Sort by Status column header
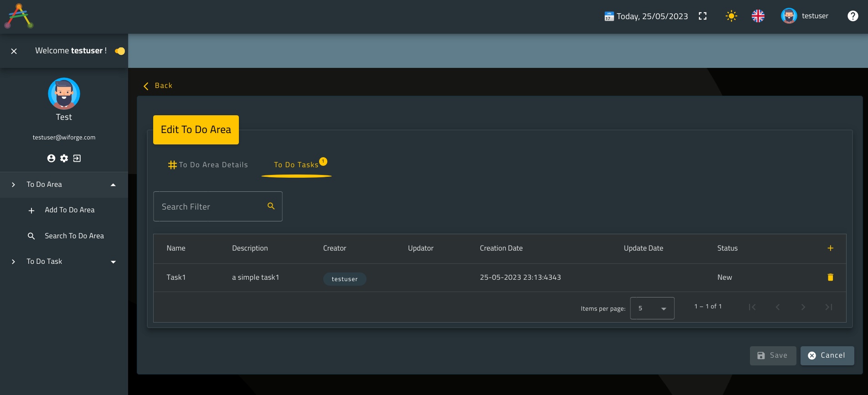Image resolution: width=868 pixels, height=395 pixels. point(727,248)
